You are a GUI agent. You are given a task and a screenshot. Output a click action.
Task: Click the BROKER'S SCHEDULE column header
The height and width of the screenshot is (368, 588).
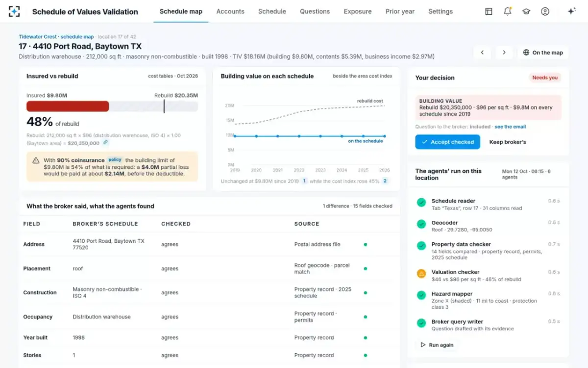(x=105, y=224)
